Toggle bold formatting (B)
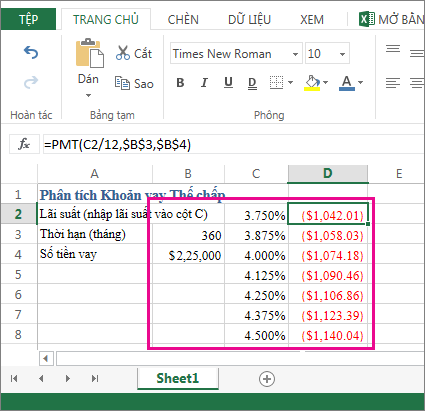 coord(180,82)
